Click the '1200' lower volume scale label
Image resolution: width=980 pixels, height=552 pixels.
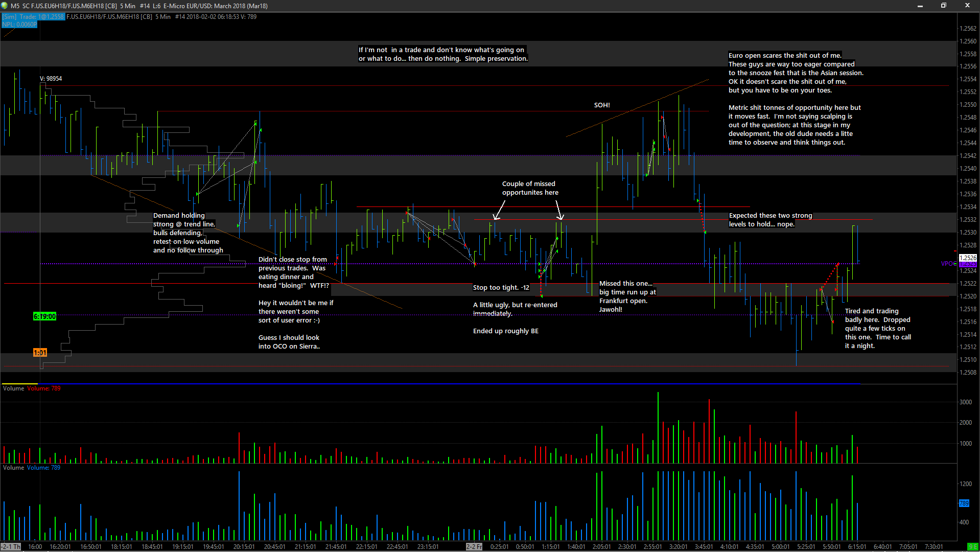pos(966,484)
